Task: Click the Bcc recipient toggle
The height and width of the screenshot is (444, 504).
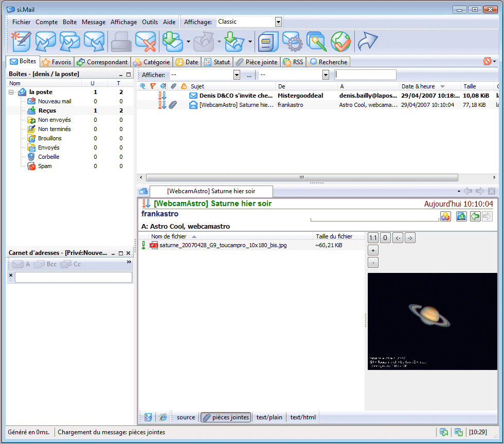Action: click(x=44, y=264)
